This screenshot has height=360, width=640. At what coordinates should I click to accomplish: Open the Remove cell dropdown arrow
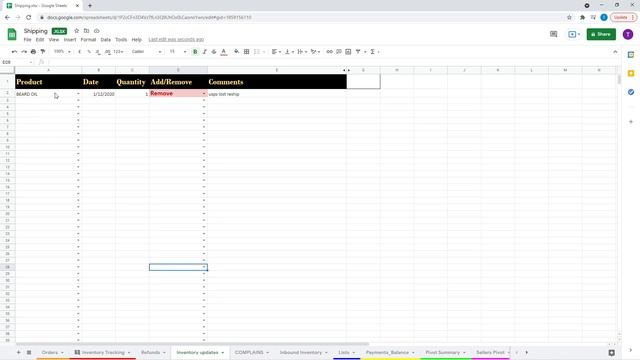[204, 94]
